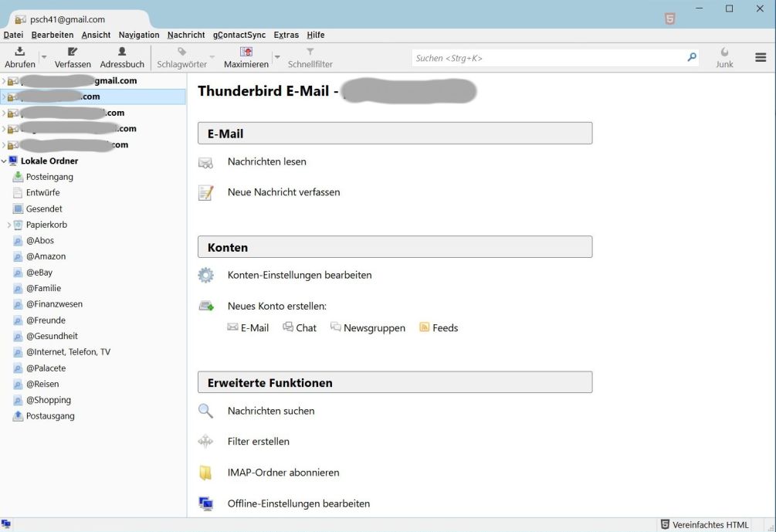Screen dimensions: 776x532
Task: Click the Neue Nachricht verfassen notepad icon
Action: (205, 192)
